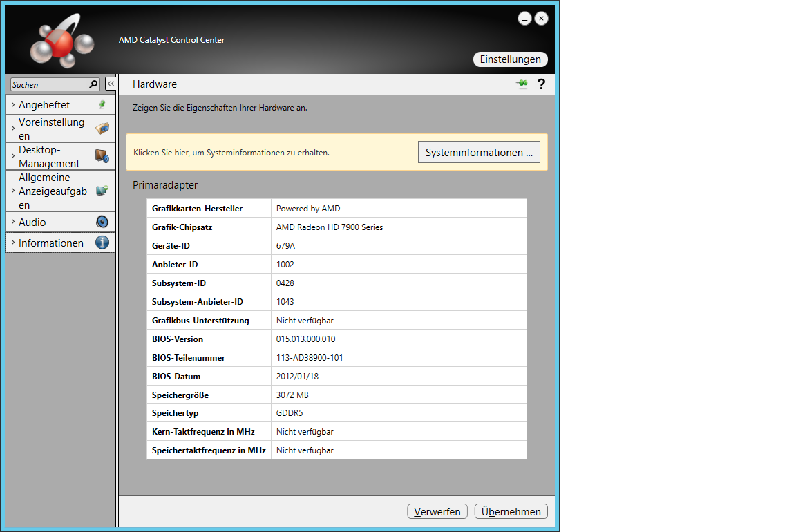Select Desktop-Management in the sidebar
The width and height of the screenshot is (796, 532).
[60, 156]
